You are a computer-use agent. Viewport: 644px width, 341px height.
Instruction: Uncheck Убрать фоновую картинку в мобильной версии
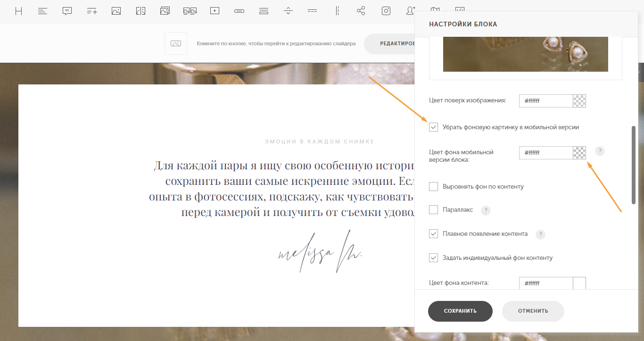click(434, 127)
